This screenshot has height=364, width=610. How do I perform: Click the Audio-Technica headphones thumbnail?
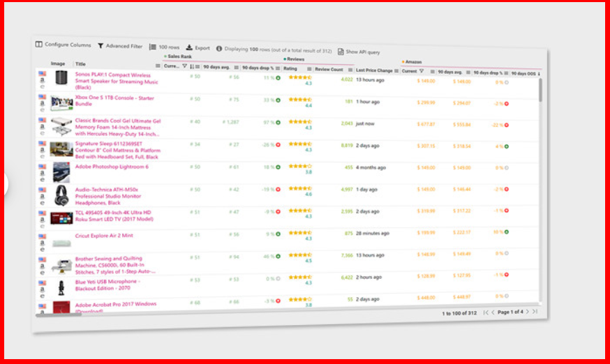61,195
